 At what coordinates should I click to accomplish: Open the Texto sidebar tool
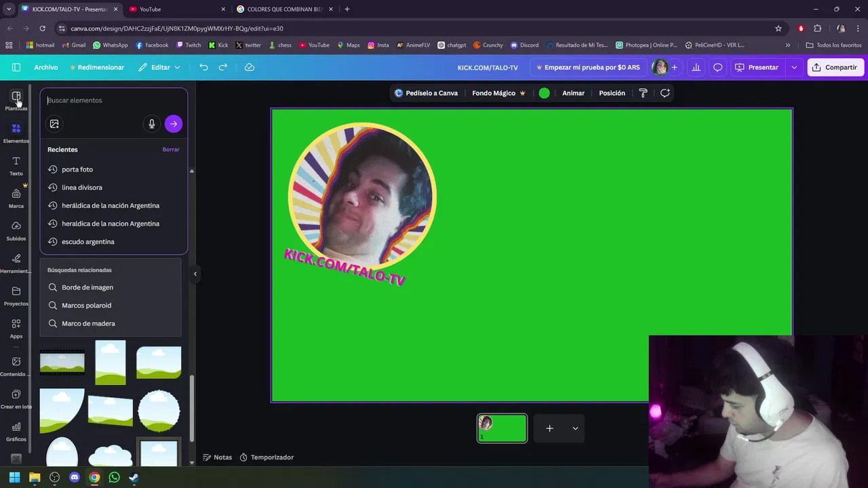click(x=16, y=165)
